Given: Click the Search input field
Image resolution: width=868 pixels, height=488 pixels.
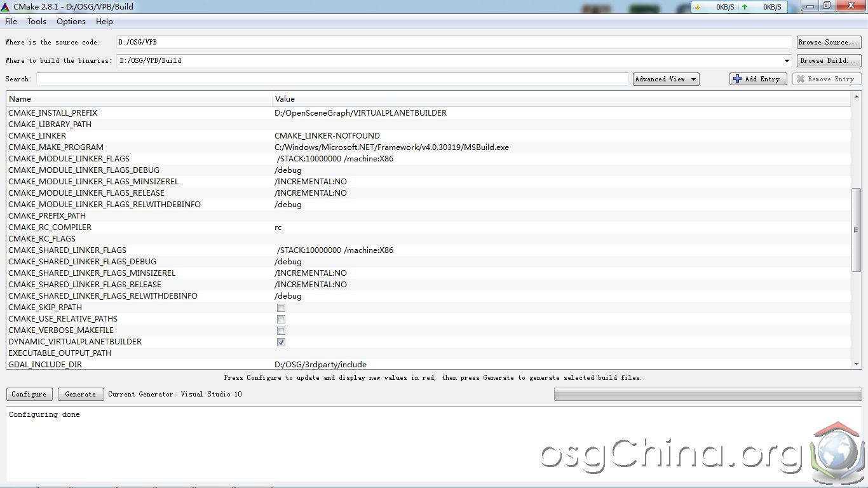Looking at the screenshot, I should tap(332, 79).
